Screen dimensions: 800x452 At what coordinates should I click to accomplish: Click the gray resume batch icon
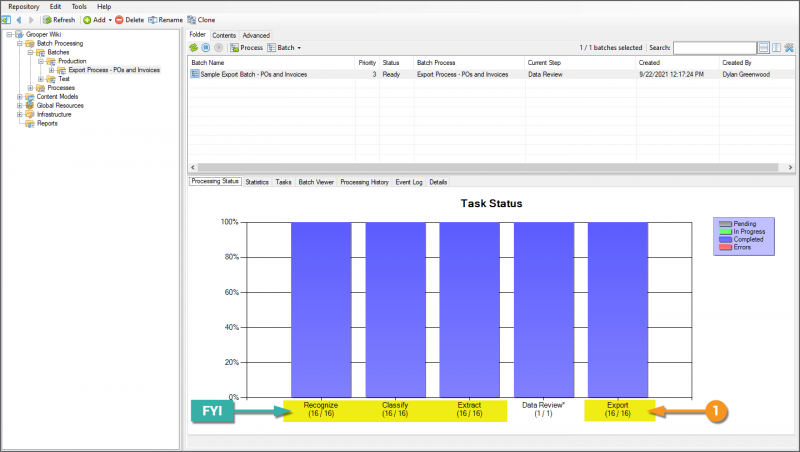pos(218,47)
